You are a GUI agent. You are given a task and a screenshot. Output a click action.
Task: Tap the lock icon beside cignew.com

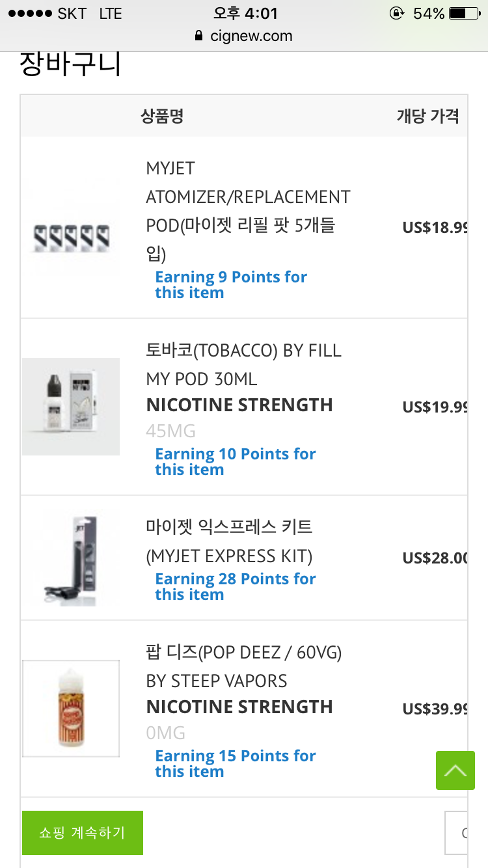[199, 36]
